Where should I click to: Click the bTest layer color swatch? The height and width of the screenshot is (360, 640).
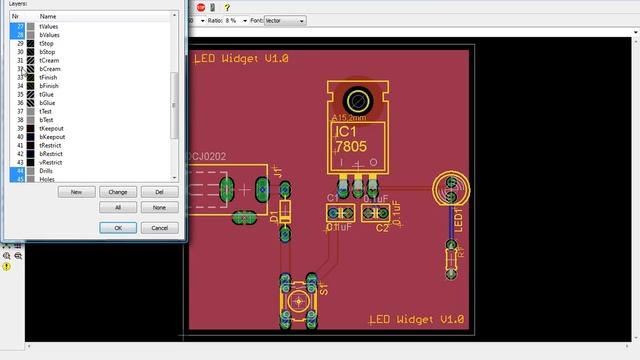tap(31, 120)
